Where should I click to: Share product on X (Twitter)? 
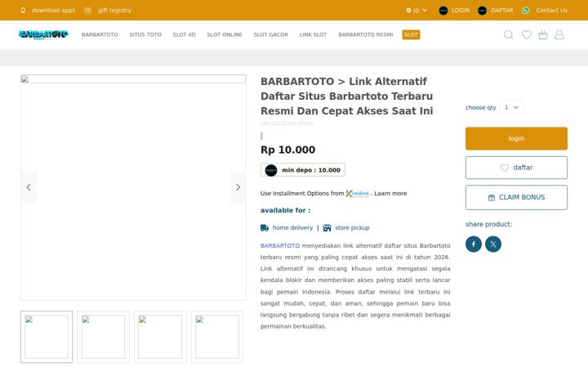click(x=493, y=244)
